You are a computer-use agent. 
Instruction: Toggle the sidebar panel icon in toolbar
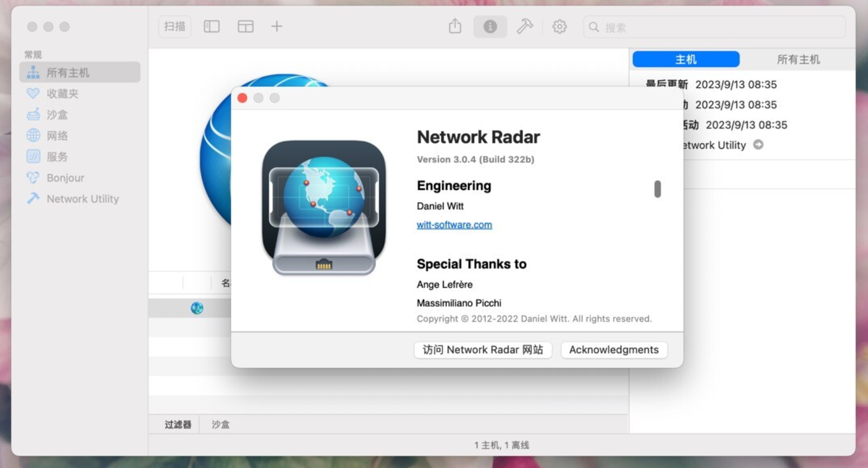[211, 26]
